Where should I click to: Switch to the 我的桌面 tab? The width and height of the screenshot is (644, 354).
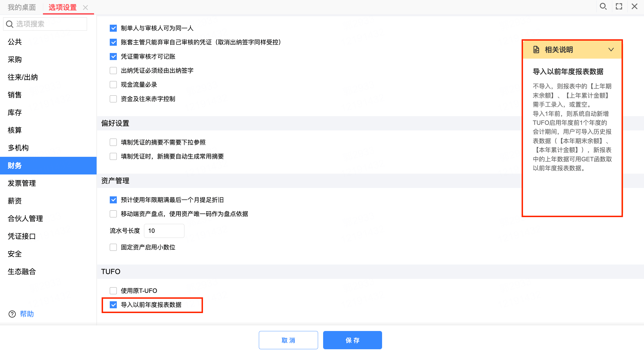[22, 7]
